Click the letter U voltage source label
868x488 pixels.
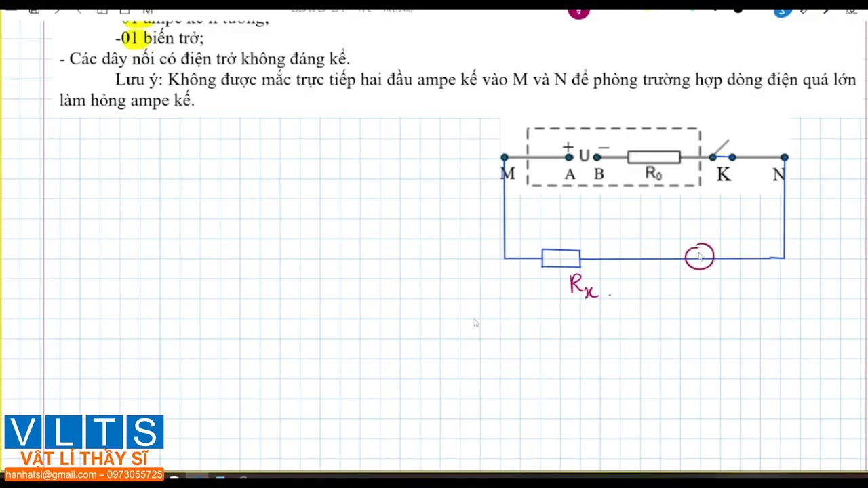(x=583, y=157)
